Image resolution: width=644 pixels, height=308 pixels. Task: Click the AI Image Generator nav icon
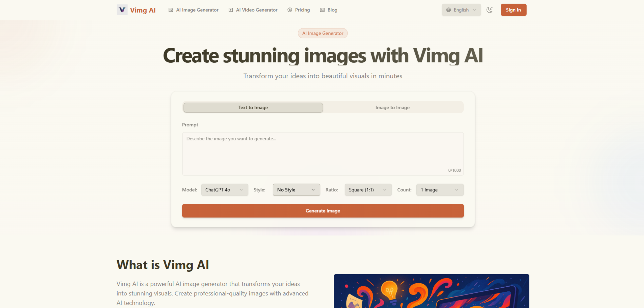click(171, 10)
